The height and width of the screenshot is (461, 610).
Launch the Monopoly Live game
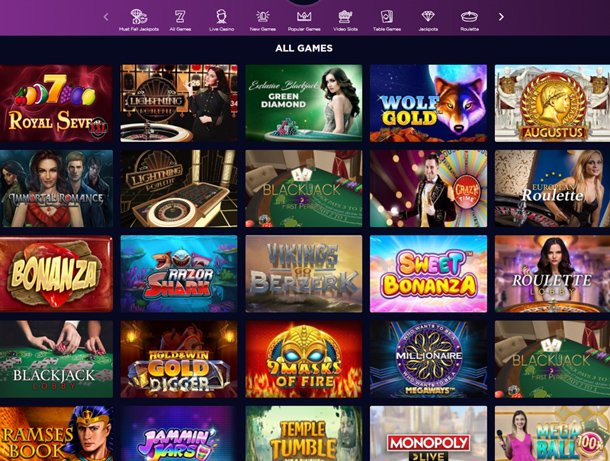click(428, 433)
